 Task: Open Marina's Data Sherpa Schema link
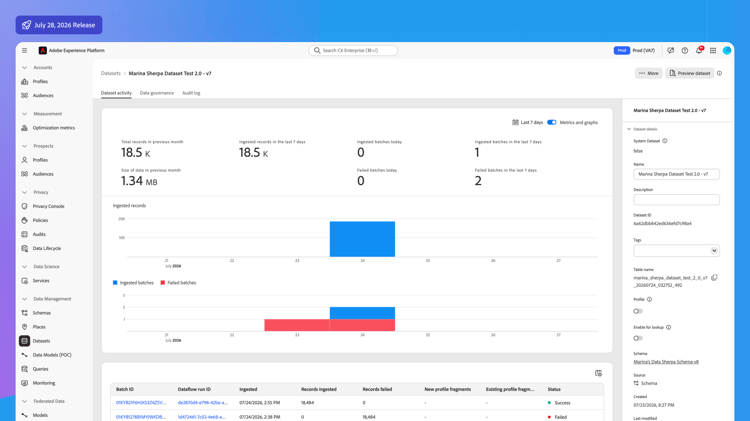[x=666, y=362]
